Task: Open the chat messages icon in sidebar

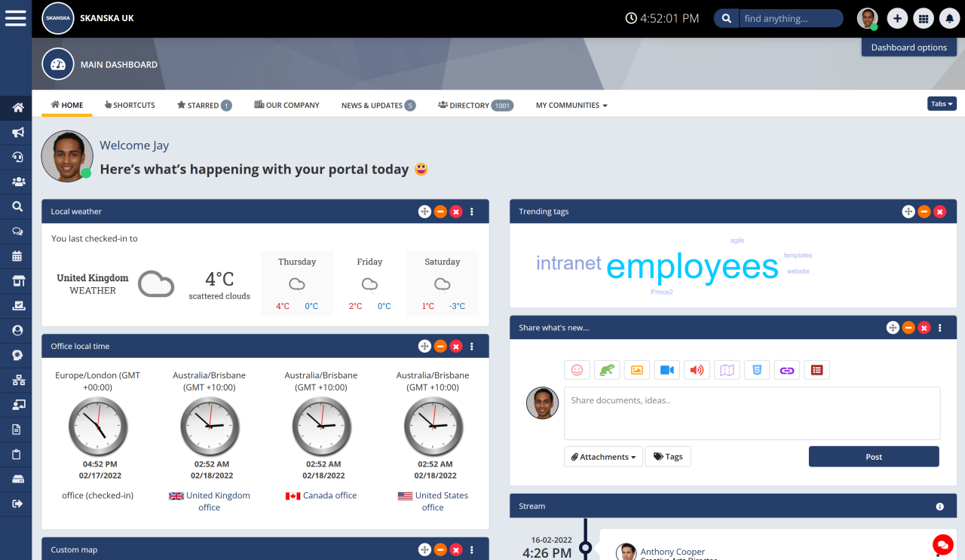Action: (16, 231)
